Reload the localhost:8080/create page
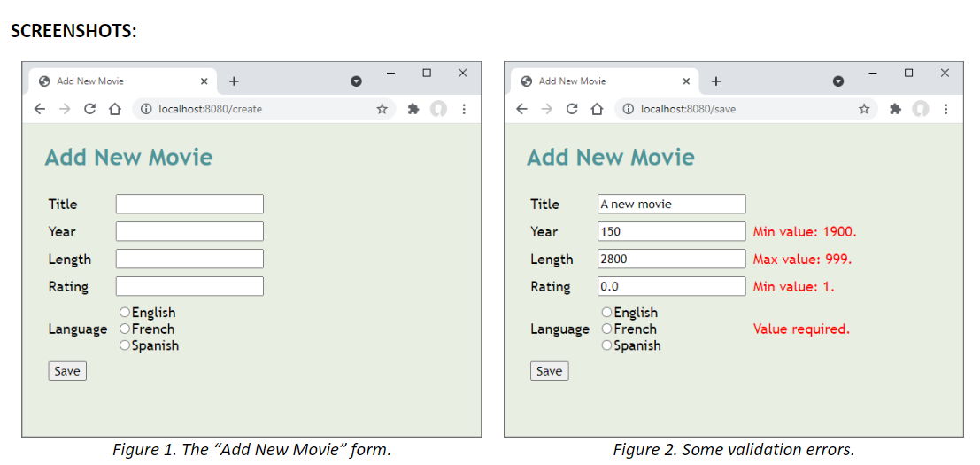This screenshot has width=980, height=465. click(89, 109)
